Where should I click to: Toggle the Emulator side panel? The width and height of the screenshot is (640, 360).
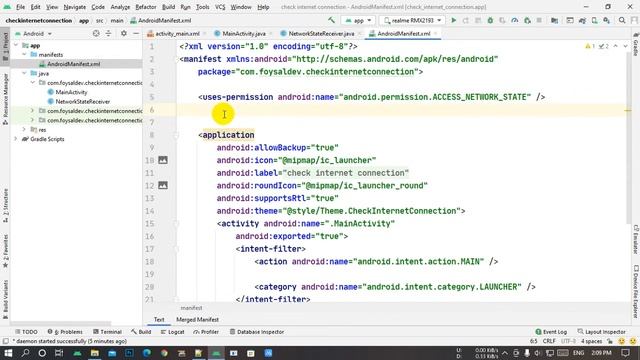tap(636, 239)
